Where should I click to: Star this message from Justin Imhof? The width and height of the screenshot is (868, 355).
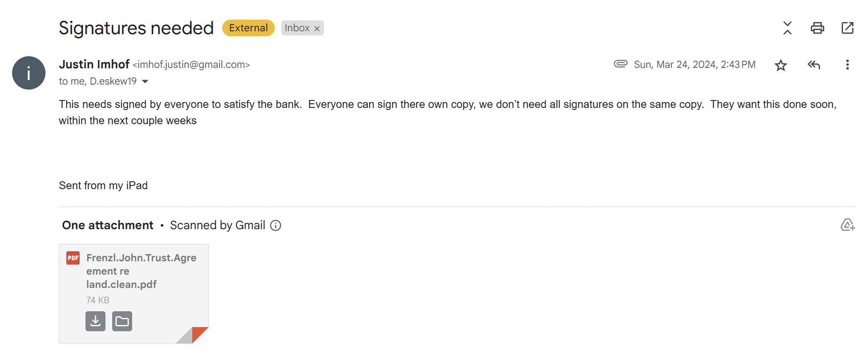point(780,65)
